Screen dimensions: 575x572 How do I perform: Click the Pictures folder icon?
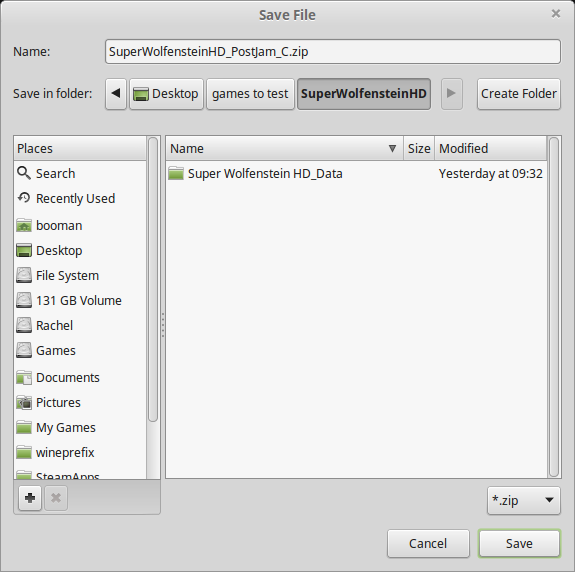24,402
